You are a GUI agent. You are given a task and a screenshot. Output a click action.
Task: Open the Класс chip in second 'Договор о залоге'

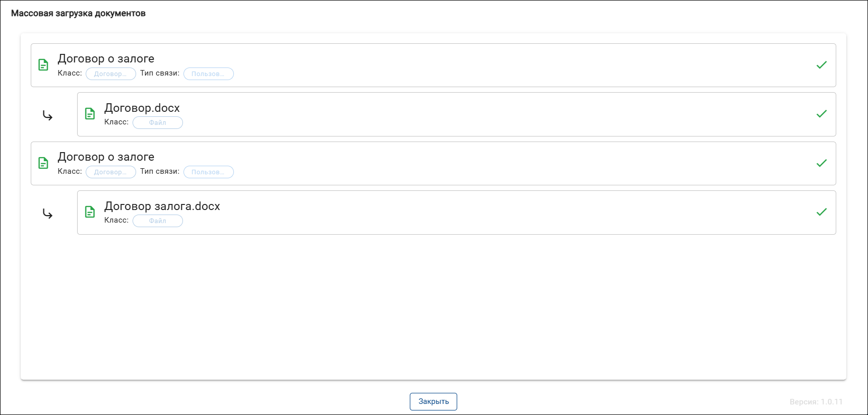tap(111, 172)
